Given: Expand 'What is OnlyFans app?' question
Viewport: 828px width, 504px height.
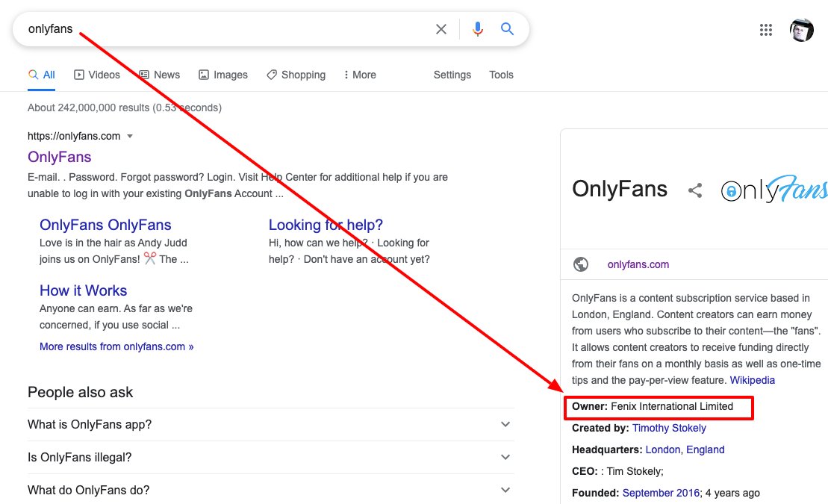Looking at the screenshot, I should [x=270, y=425].
